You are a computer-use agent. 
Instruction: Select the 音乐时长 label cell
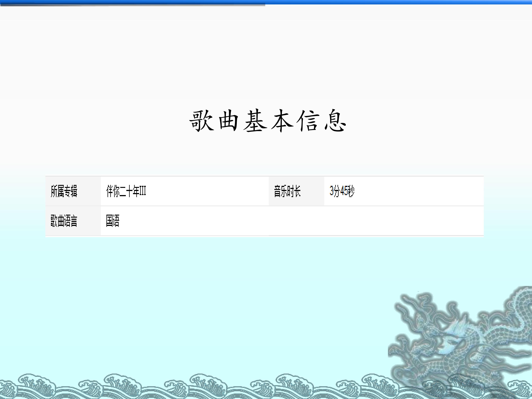point(296,191)
